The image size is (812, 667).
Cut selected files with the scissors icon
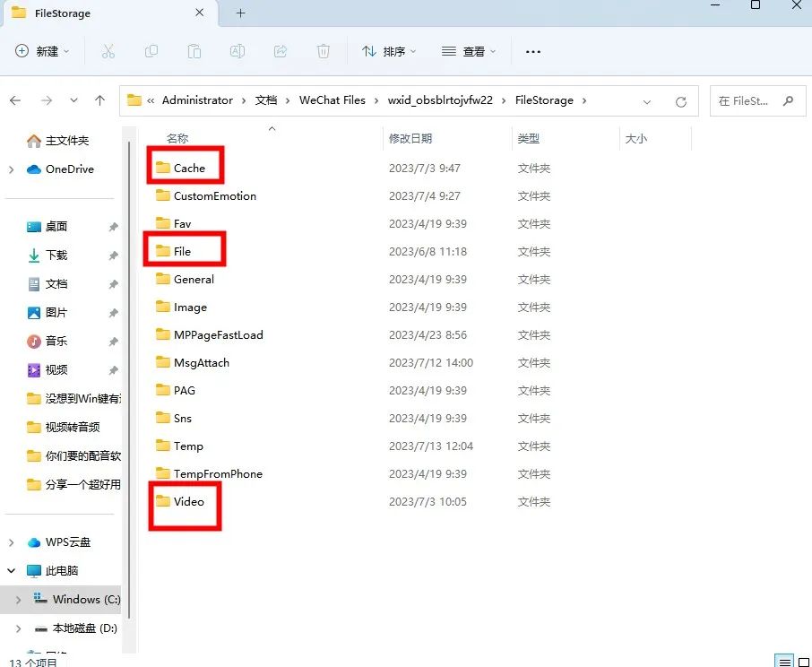(108, 51)
